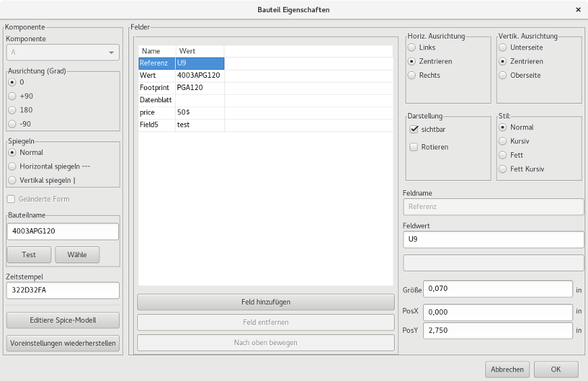Screen dimensions: 588x381
Task: Click Voreinstellungen wiederherstellen button
Action: [x=63, y=343]
